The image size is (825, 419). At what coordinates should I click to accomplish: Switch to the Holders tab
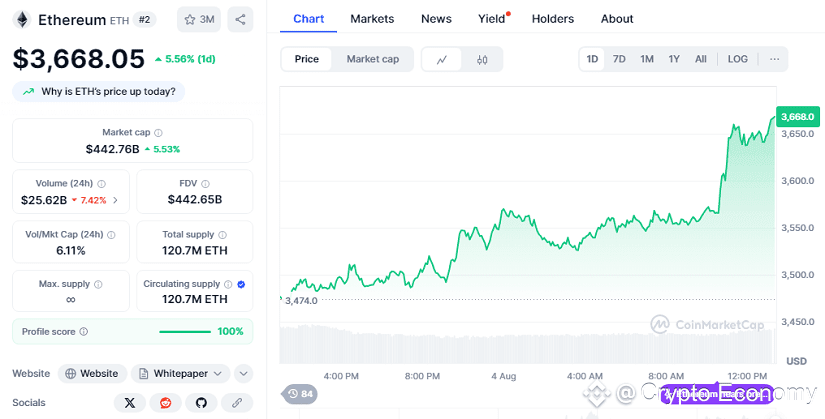pos(552,19)
